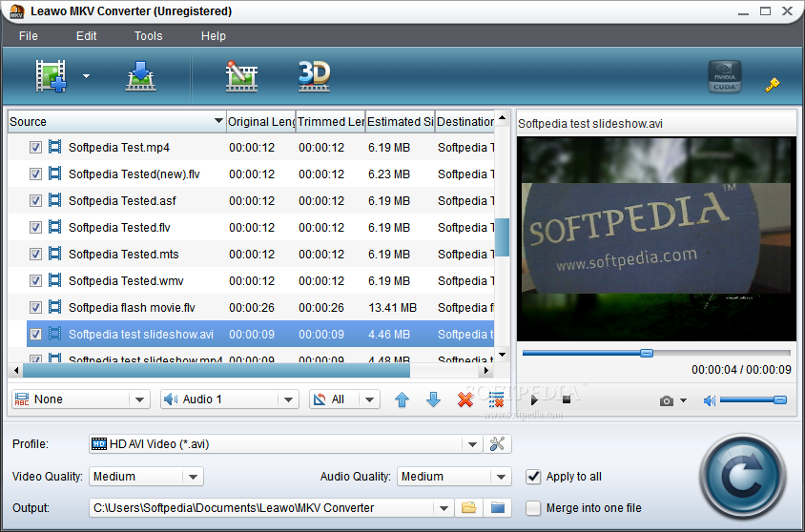Open the output folder blue icon
The width and height of the screenshot is (805, 532).
[x=498, y=508]
